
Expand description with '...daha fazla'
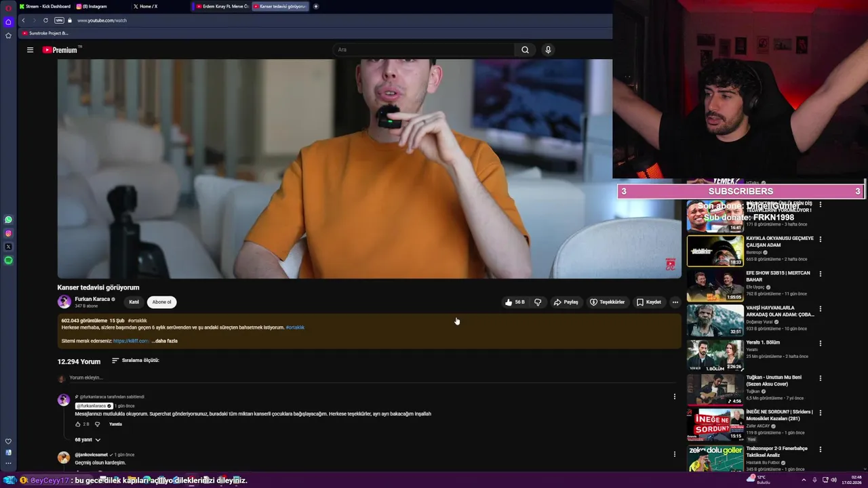(x=165, y=341)
